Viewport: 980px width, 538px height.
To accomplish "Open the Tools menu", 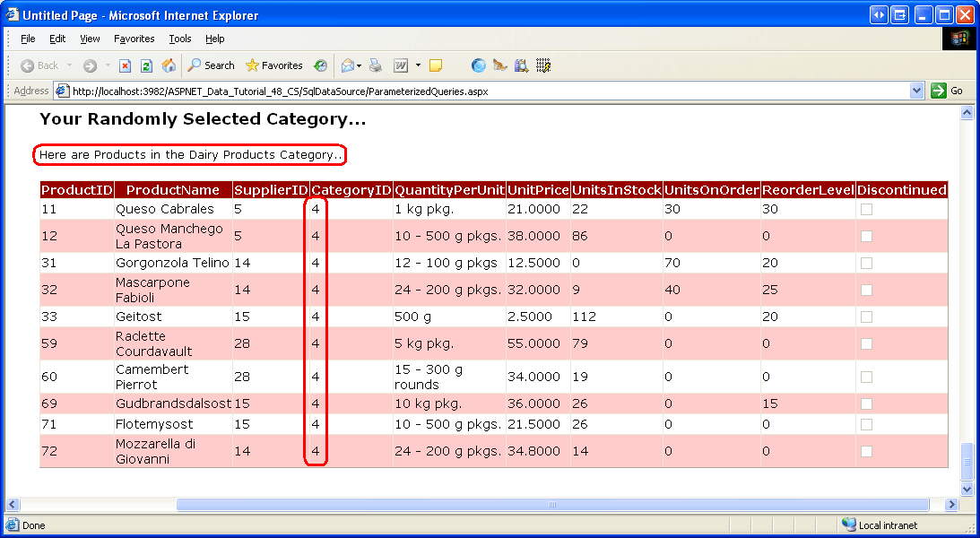I will [x=180, y=39].
